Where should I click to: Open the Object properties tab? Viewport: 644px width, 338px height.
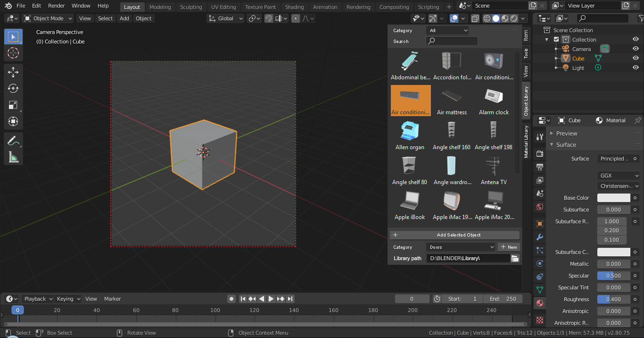tap(540, 223)
